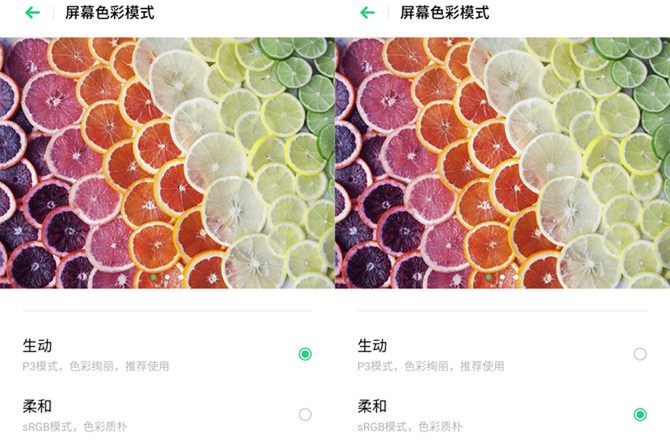Image resolution: width=670 pixels, height=447 pixels.
Task: Open the citrus preview image in left screen
Action: tap(167, 163)
